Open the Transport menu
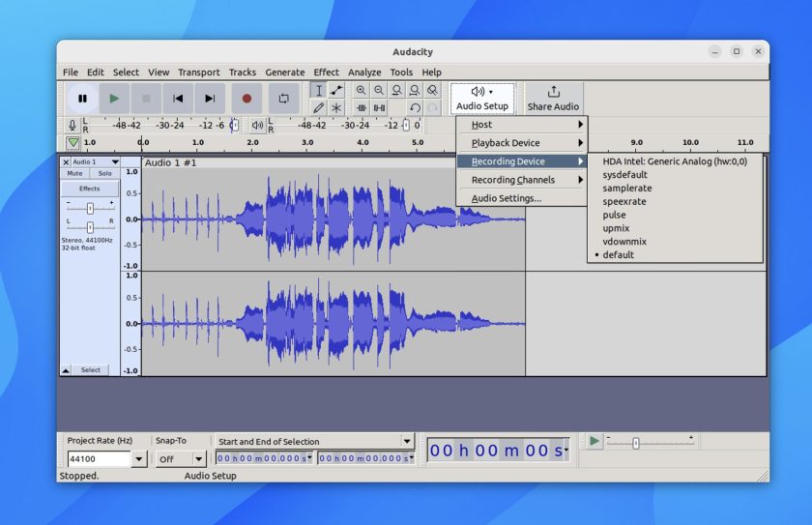This screenshot has height=525, width=812. click(x=199, y=72)
